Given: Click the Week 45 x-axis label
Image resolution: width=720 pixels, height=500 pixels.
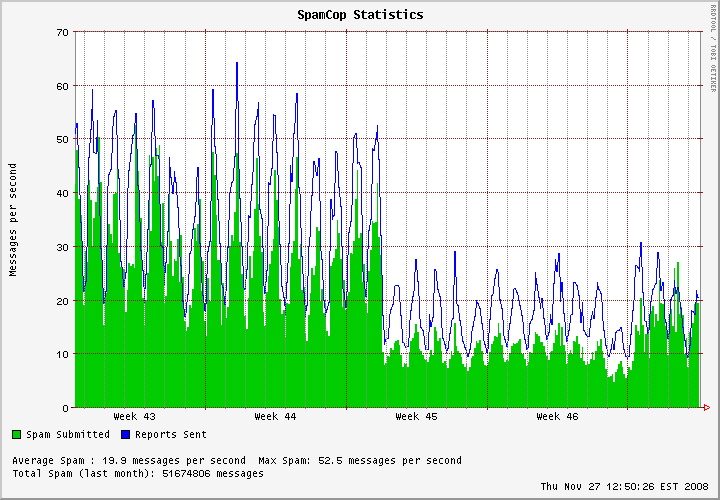Looking at the screenshot, I should click(x=416, y=416).
